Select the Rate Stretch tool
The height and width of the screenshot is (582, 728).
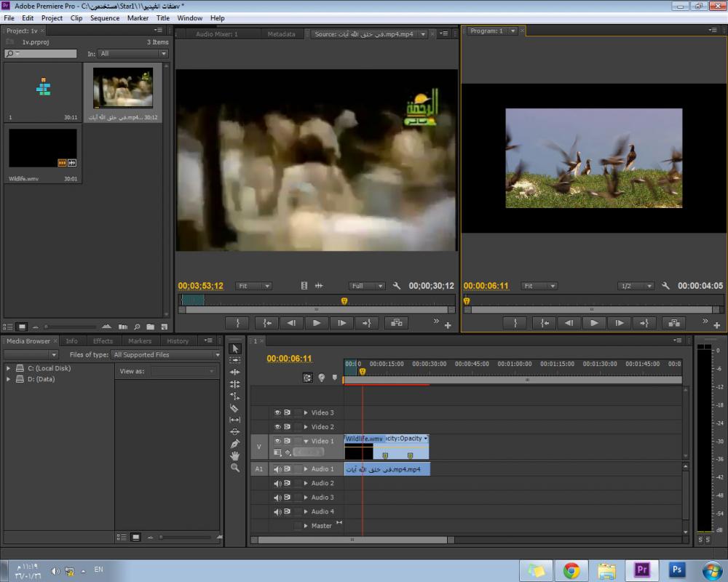pyautogui.click(x=235, y=396)
